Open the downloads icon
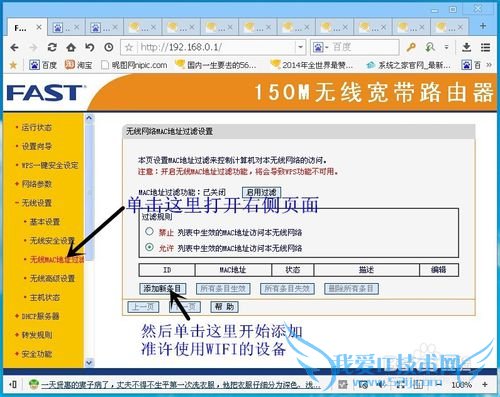500x397 pixels. point(467,47)
